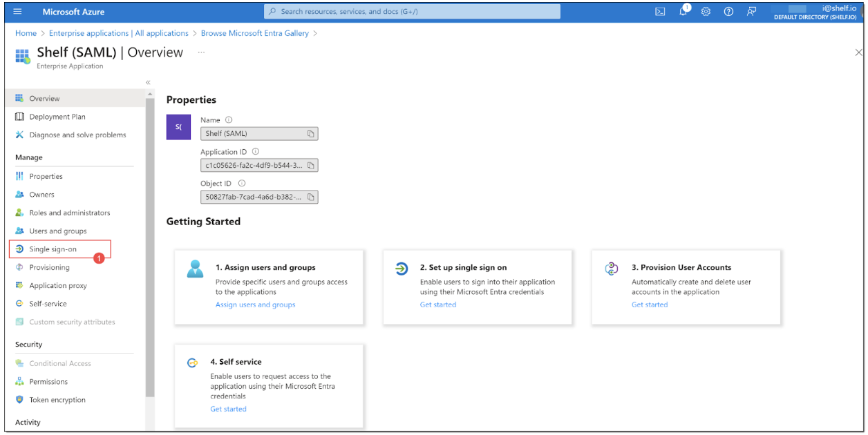Click the sidebar vertical scrollbar

pos(150,249)
